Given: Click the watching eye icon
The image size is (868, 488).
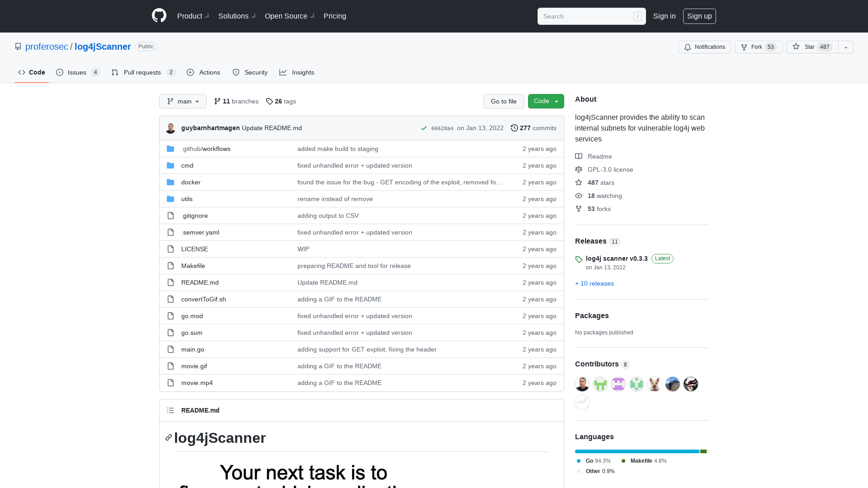Looking at the screenshot, I should 579,196.
